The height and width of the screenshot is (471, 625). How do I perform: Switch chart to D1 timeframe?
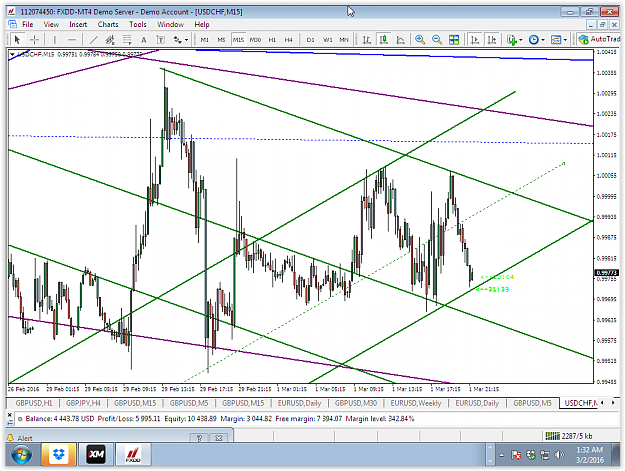click(x=310, y=39)
